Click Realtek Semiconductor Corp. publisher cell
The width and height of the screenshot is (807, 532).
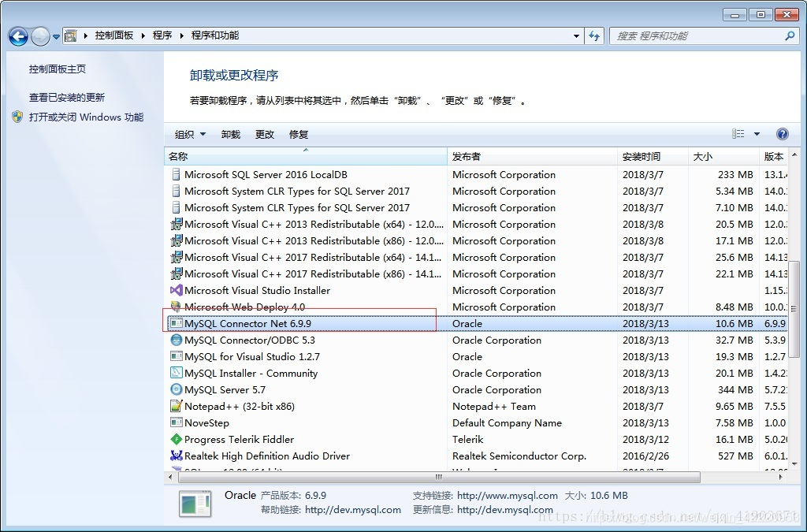[x=519, y=456]
